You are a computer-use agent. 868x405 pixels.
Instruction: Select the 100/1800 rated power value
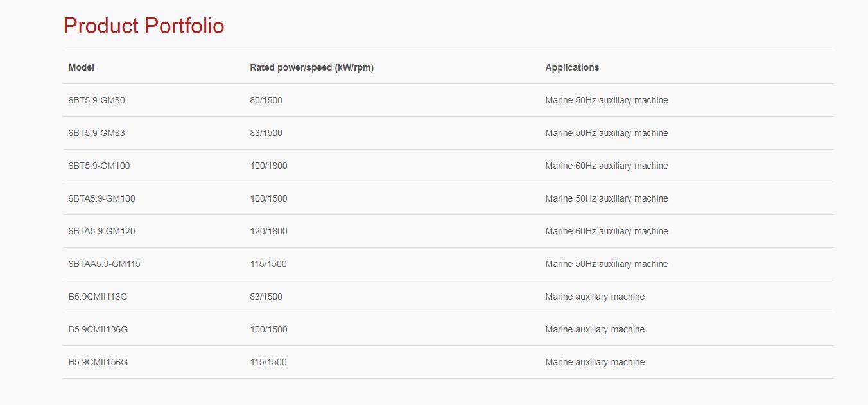[268, 166]
